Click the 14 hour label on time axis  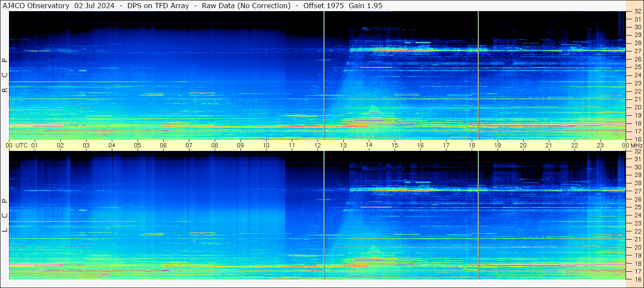tap(369, 146)
